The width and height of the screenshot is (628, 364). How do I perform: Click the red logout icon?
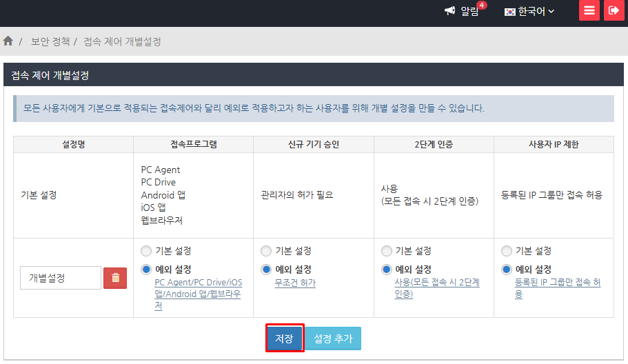click(x=614, y=11)
